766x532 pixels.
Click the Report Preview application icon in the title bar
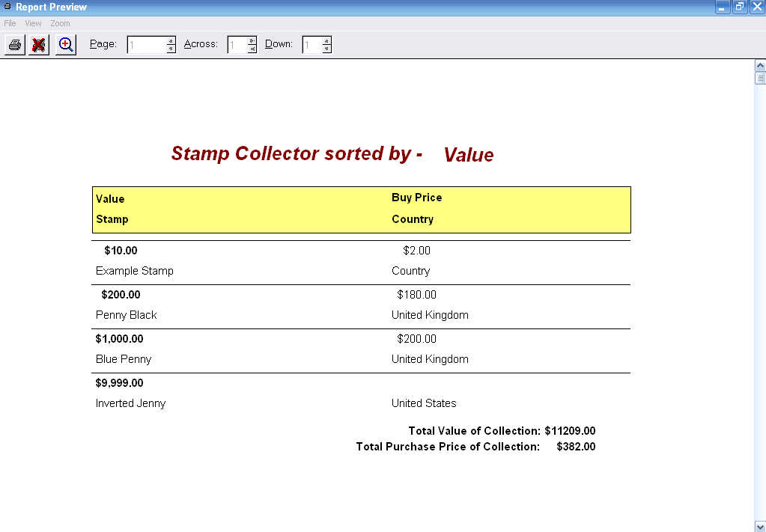point(6,7)
